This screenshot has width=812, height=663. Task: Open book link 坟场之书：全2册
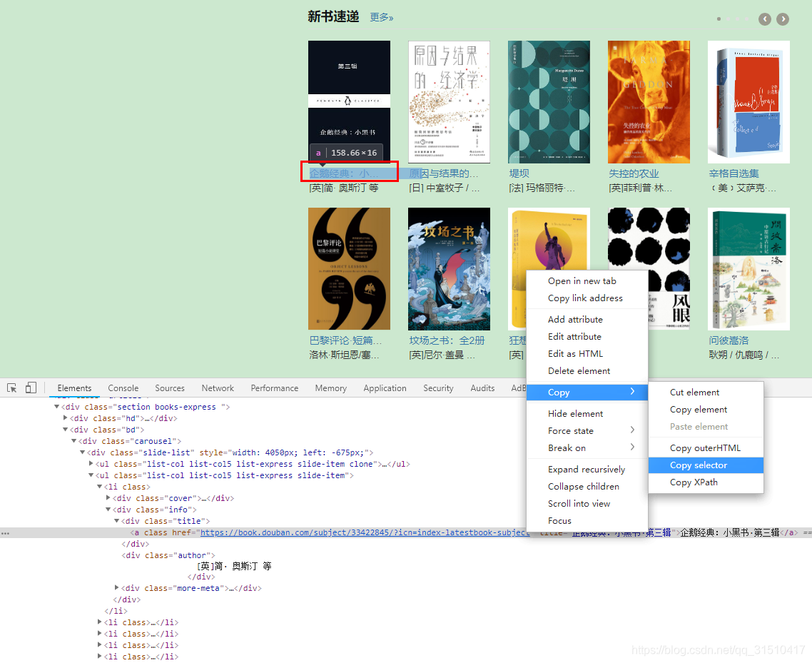click(x=447, y=340)
